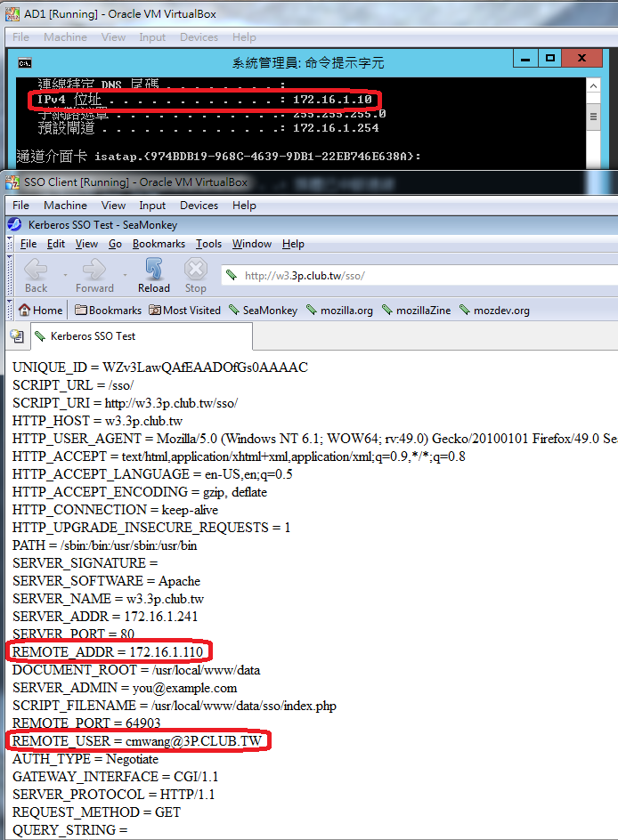Click the AUTH_TYPE = Negotiate line

tap(85, 759)
